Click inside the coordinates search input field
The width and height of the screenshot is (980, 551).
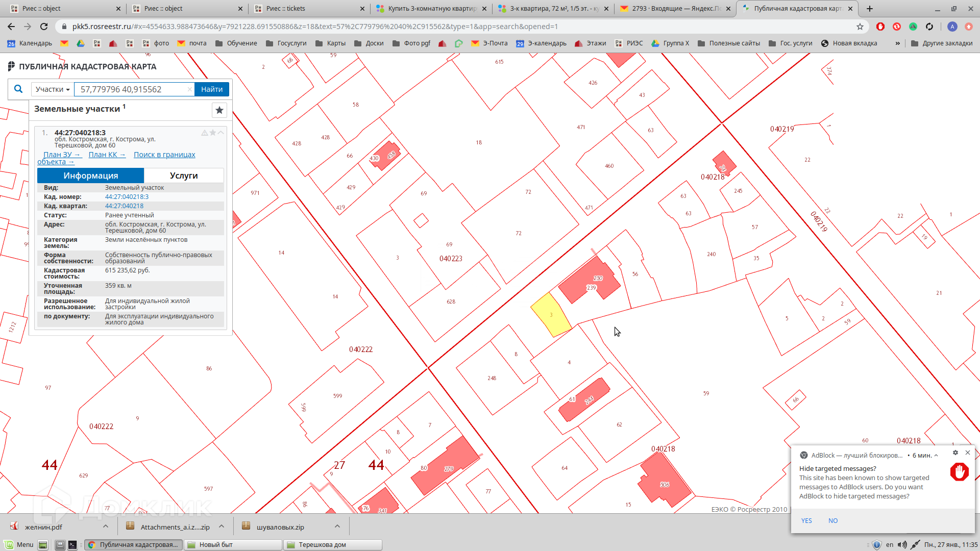(x=130, y=89)
